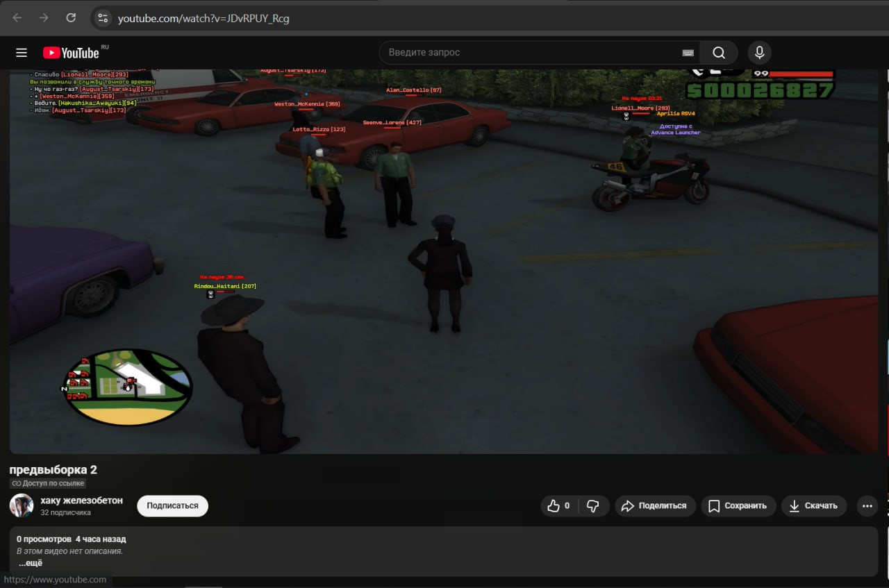Subscribe with the Подписаться button
The width and height of the screenshot is (889, 588).
(x=172, y=506)
